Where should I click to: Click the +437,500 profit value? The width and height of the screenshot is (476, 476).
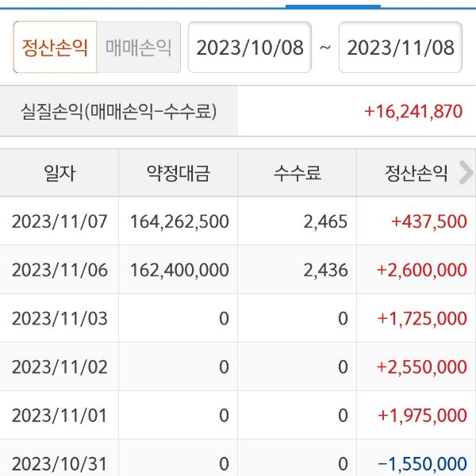(428, 221)
